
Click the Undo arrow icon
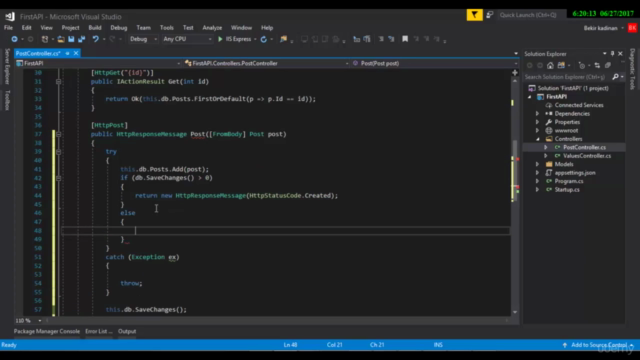[x=96, y=39]
